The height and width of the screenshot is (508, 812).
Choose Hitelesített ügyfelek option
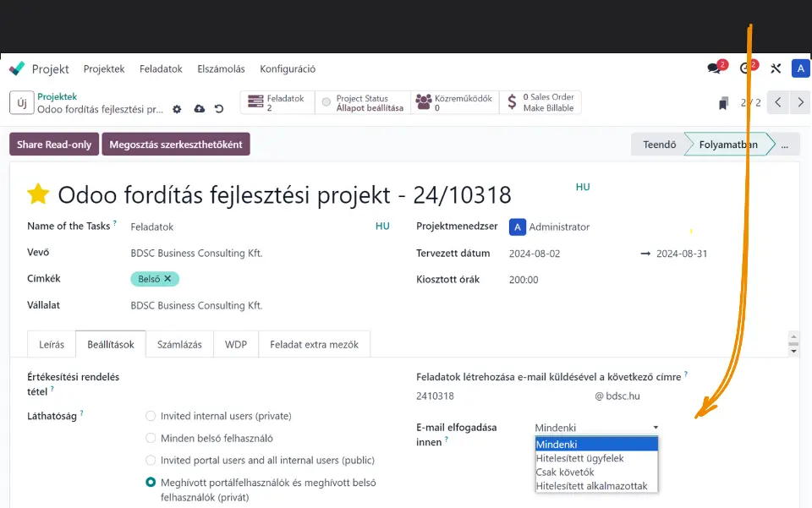click(596, 458)
